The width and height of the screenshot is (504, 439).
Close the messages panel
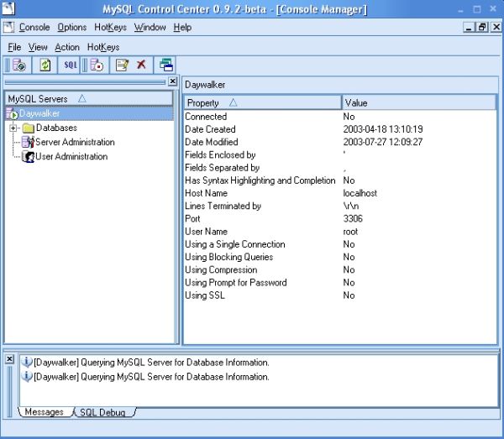click(9, 358)
